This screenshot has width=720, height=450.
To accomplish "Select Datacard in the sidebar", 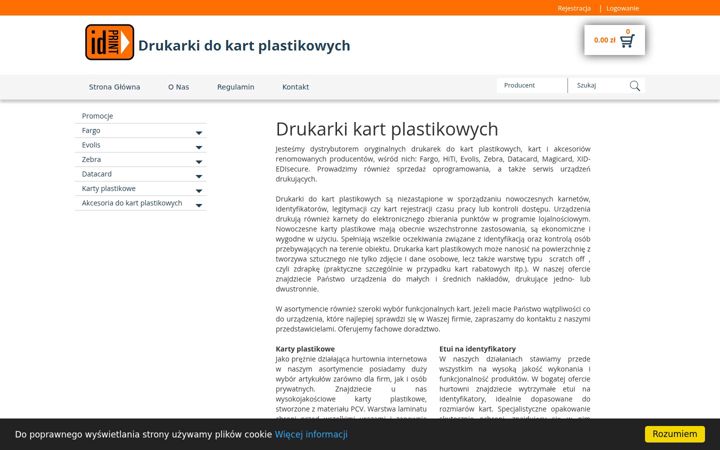I will pyautogui.click(x=96, y=174).
